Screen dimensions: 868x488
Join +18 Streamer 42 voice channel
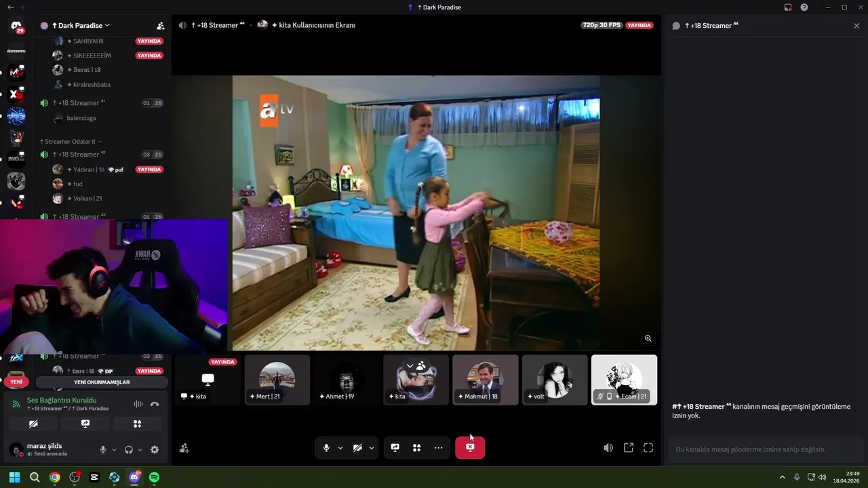[102, 155]
